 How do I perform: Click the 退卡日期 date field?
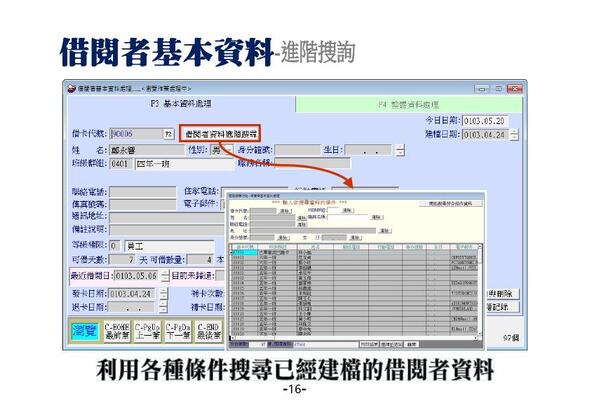click(132, 307)
